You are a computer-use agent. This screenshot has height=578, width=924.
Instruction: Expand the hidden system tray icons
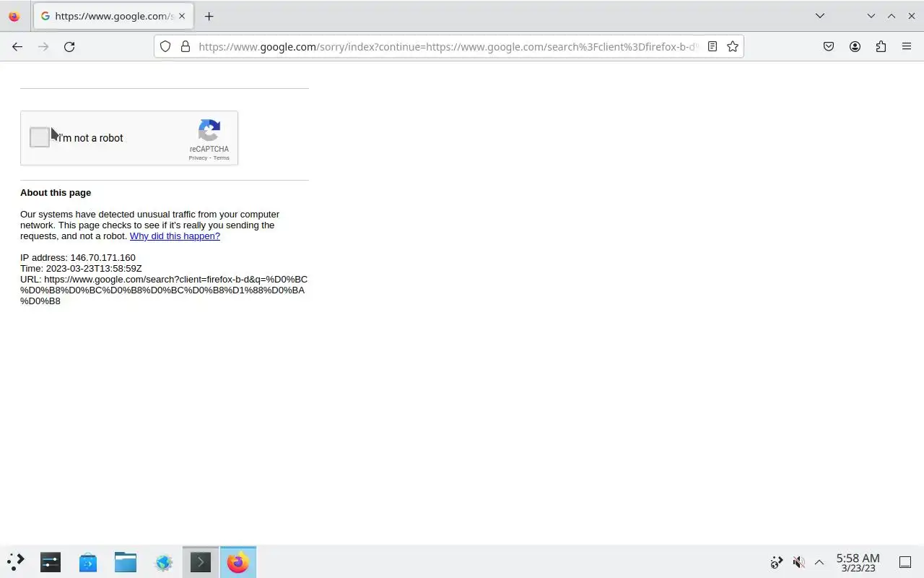[x=819, y=562]
